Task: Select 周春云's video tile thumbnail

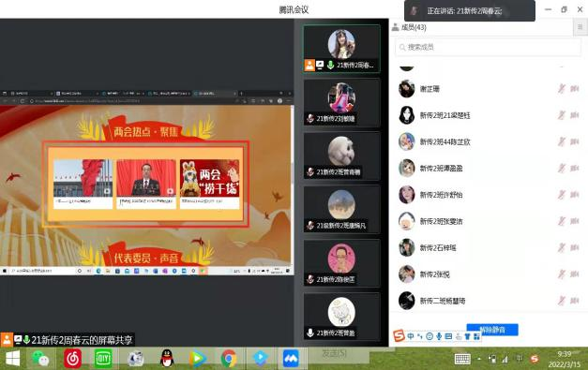Action: 341,49
